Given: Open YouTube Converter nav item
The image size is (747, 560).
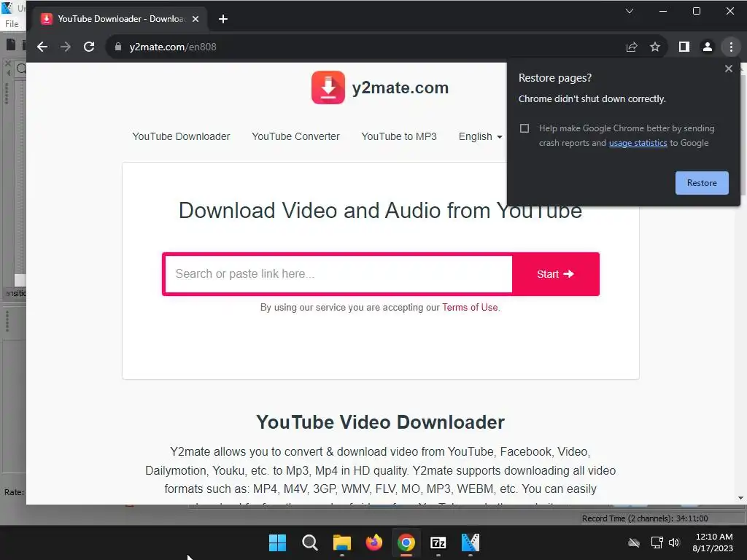Looking at the screenshot, I should pos(295,136).
